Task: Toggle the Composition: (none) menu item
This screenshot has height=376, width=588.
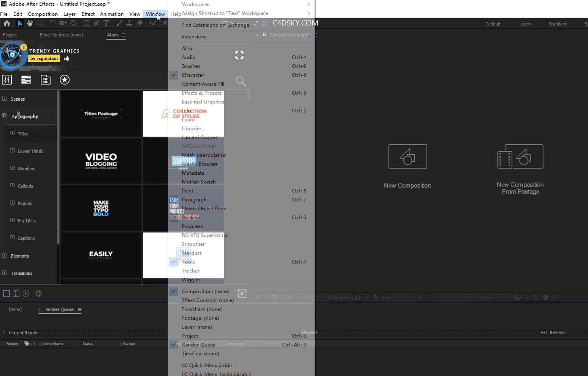Action: (241, 291)
